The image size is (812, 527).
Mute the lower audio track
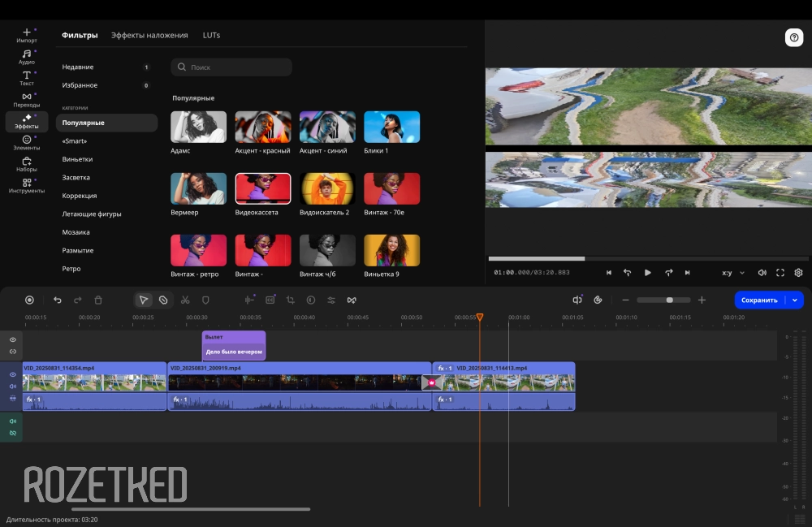12,421
